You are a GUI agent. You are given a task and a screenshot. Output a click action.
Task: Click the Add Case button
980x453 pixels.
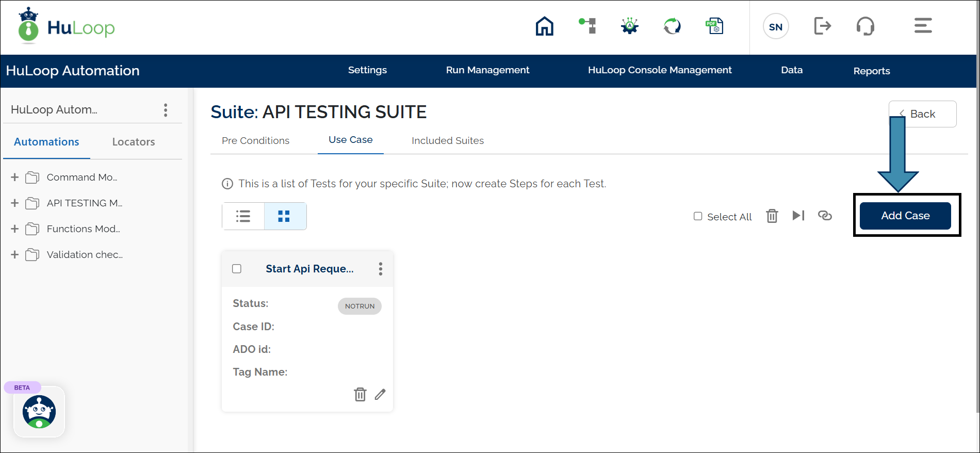coord(905,216)
